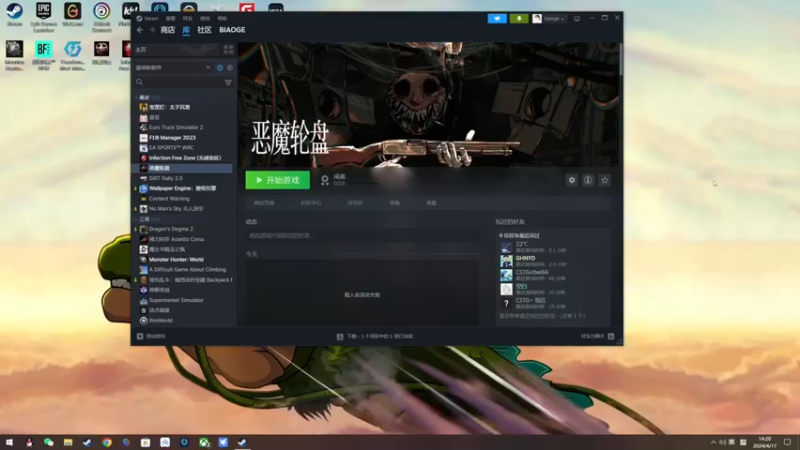Collapse the second month category header

coord(148,219)
